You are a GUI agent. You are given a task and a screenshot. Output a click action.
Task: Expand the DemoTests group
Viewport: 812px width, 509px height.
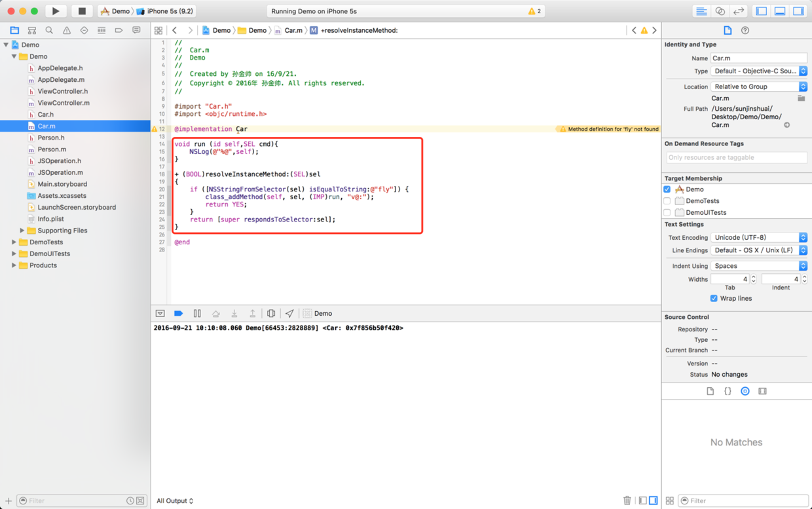click(14, 242)
